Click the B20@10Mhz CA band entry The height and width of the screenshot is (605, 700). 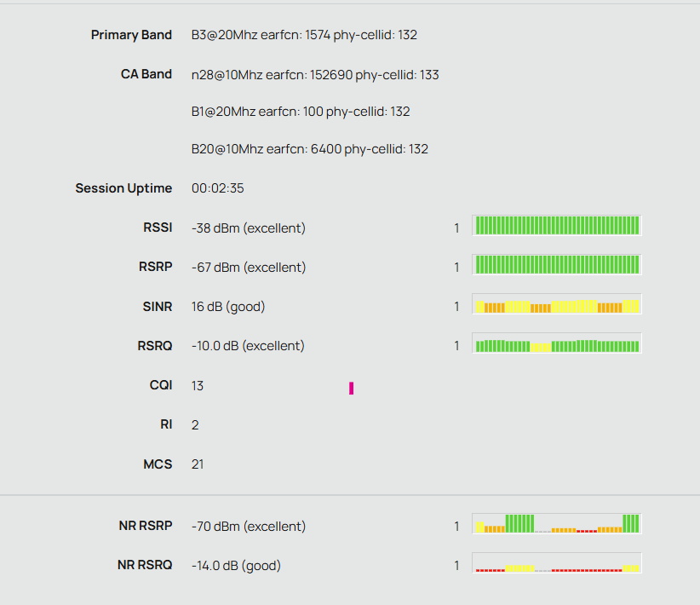(310, 149)
